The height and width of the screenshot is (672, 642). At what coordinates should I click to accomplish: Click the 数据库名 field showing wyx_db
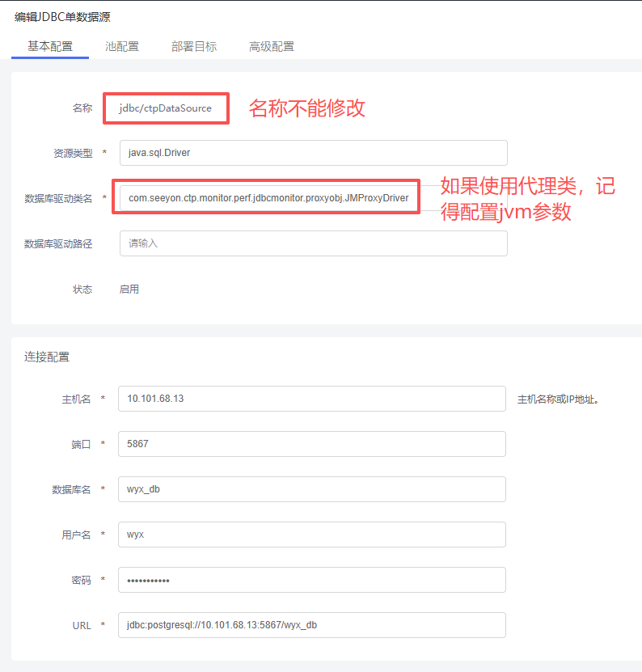[x=312, y=489]
